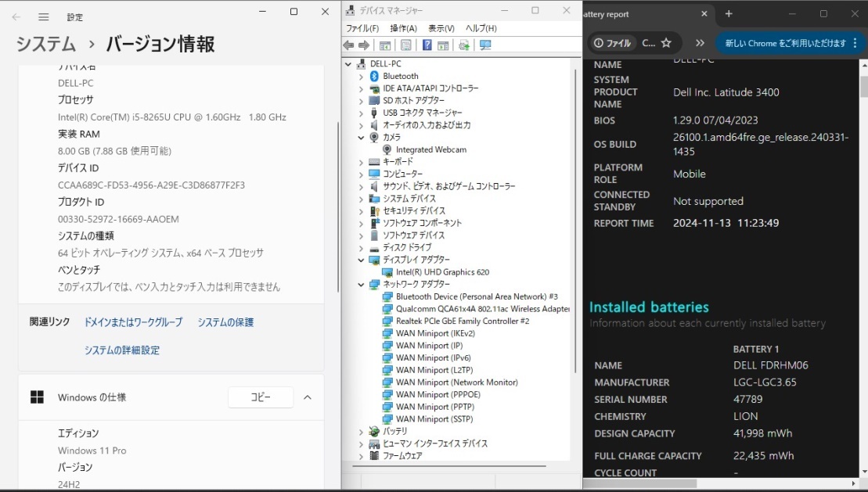Go back using the Settings back arrow

(x=16, y=17)
